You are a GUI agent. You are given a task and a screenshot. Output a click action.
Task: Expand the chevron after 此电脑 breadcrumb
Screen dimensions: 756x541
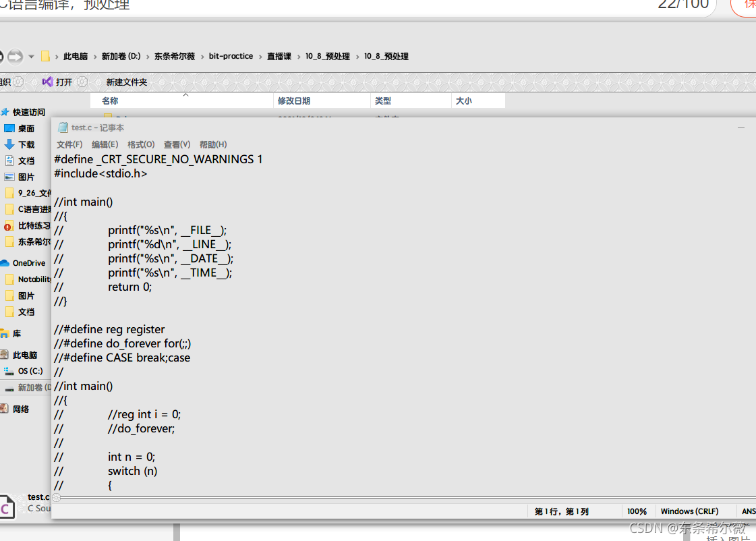click(x=95, y=57)
